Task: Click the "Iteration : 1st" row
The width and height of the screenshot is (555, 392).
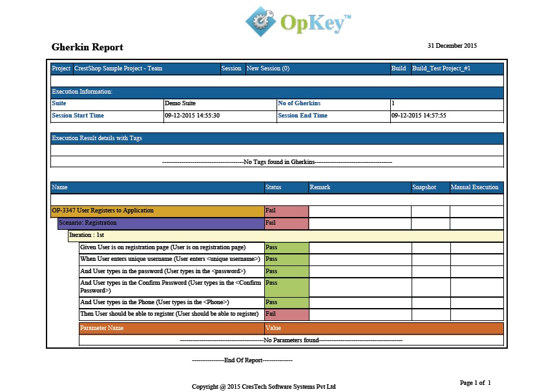Action: tap(286, 236)
